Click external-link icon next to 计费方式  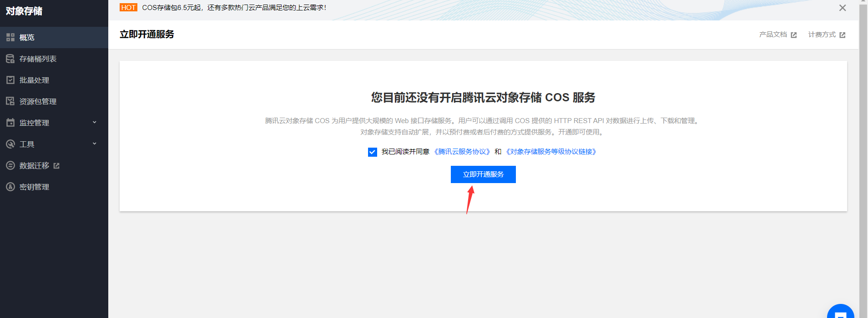[x=843, y=35]
